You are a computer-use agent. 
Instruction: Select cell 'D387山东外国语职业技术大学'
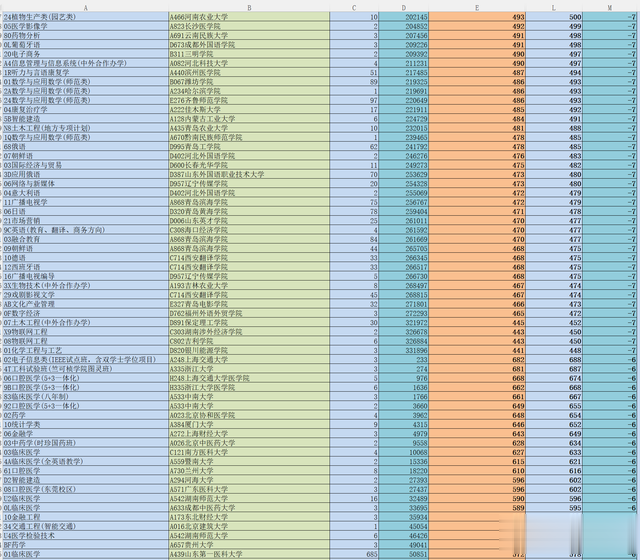[249, 174]
